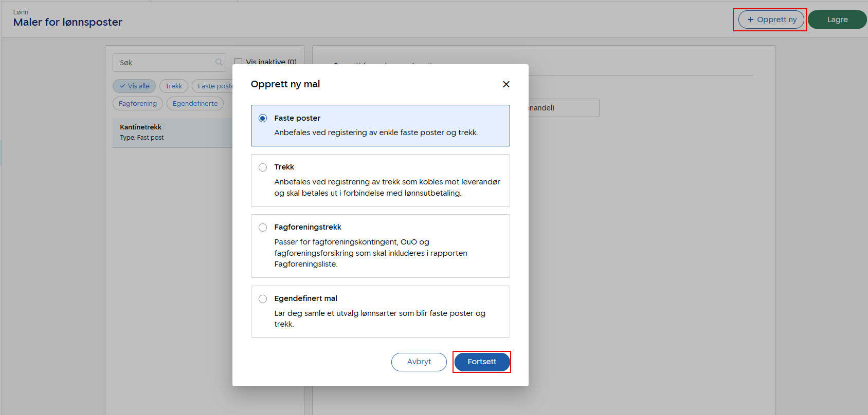Apply the Egendefinerte filter chip

coord(195,104)
